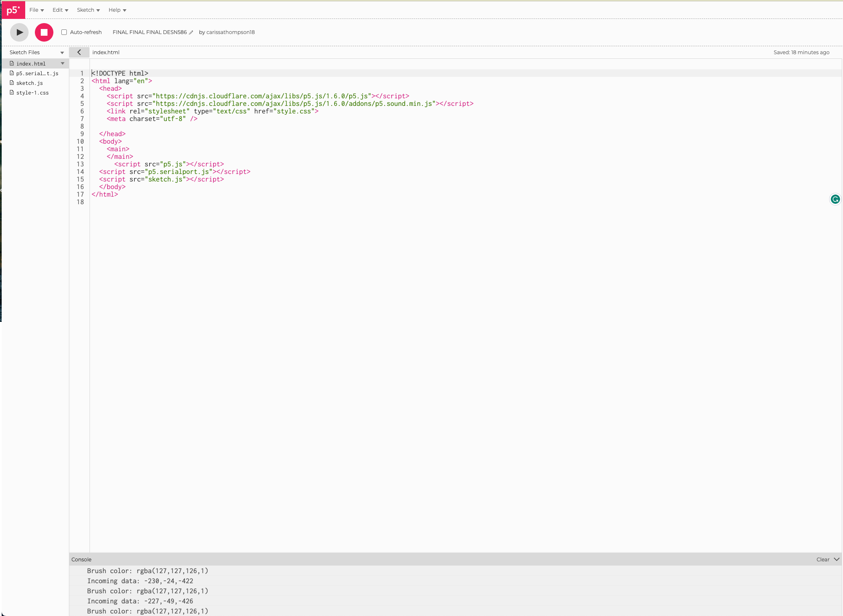843x616 pixels.
Task: Open the Edit menu
Action: point(60,10)
